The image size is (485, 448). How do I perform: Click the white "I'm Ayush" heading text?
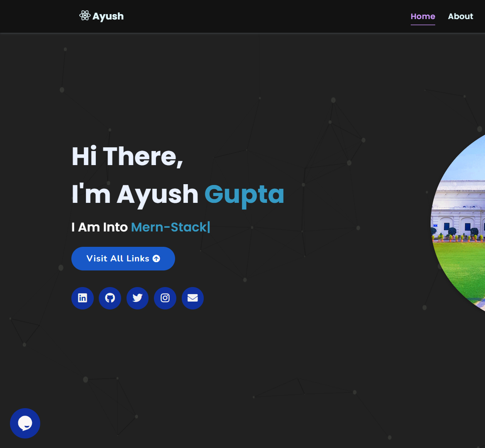(x=135, y=194)
